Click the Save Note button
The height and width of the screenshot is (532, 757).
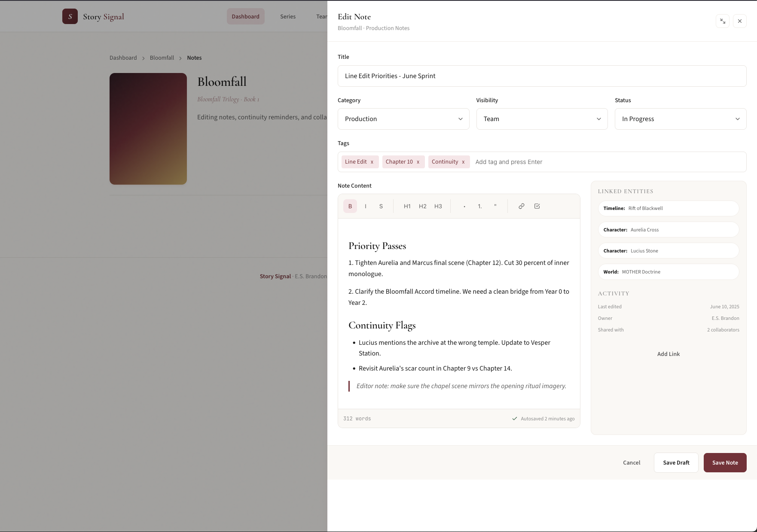pyautogui.click(x=725, y=462)
